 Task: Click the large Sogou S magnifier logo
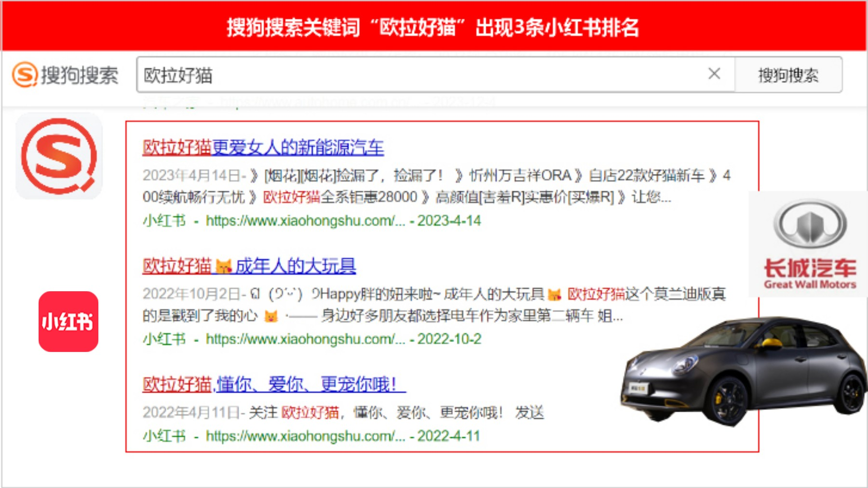coord(59,156)
